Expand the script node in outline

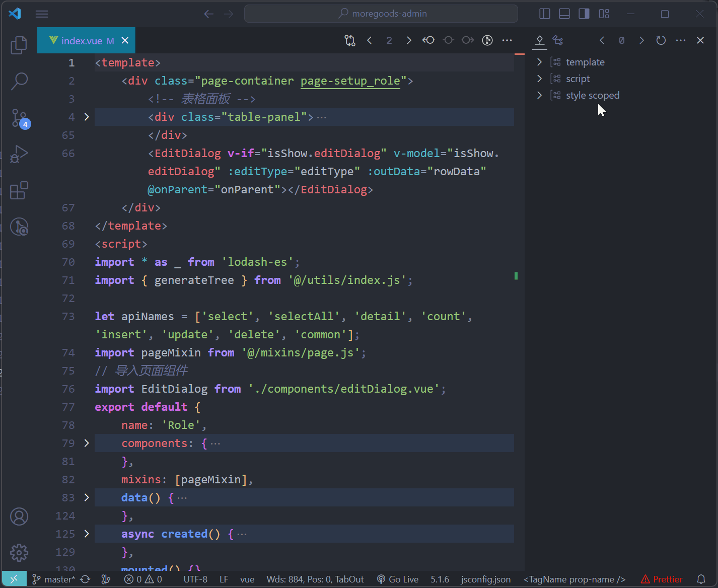click(539, 78)
